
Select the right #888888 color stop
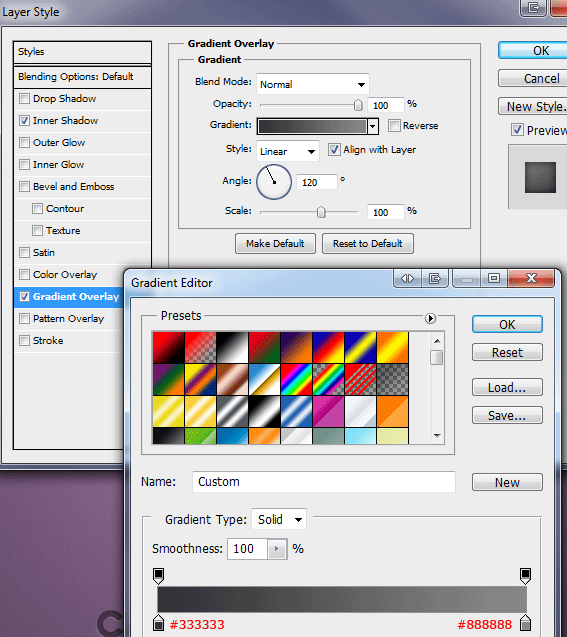click(x=526, y=623)
